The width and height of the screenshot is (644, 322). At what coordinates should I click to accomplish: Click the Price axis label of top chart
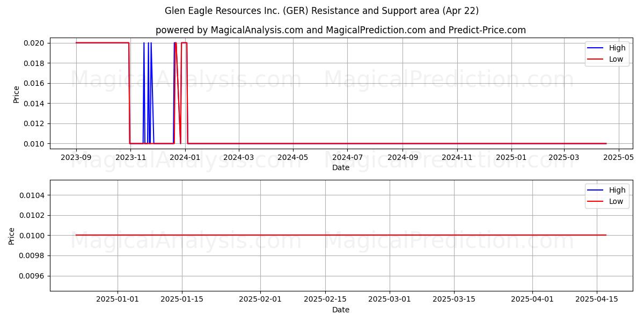(16, 94)
